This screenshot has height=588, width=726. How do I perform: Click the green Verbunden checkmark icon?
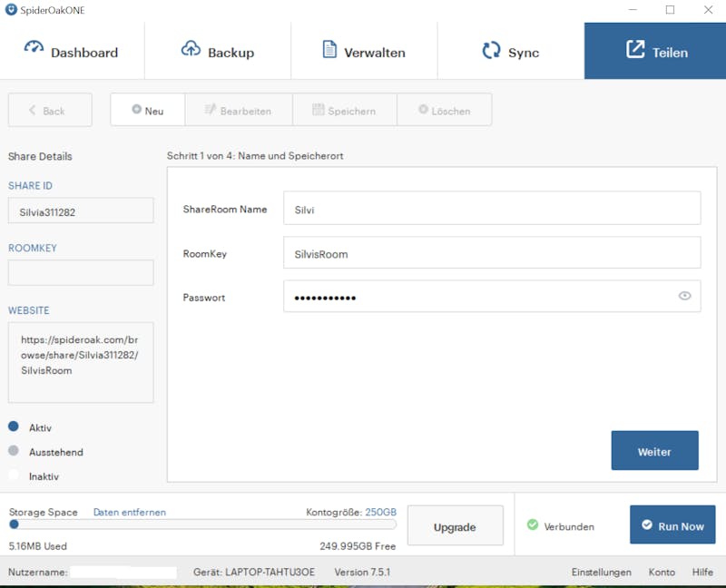tap(533, 524)
